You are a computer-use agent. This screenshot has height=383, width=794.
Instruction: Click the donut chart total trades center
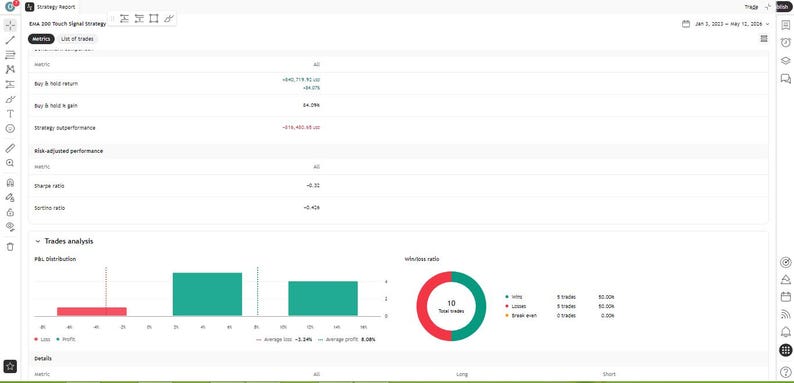(x=451, y=306)
